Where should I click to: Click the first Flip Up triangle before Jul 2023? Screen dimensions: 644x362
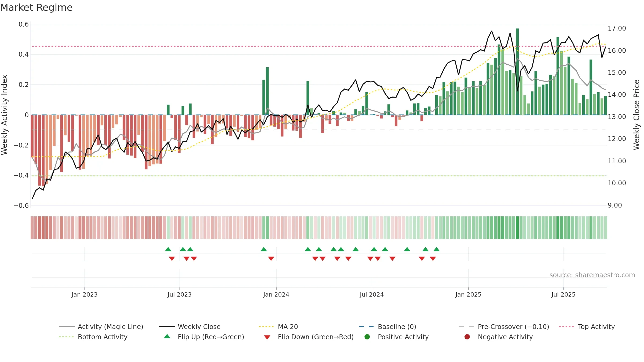[x=168, y=249]
